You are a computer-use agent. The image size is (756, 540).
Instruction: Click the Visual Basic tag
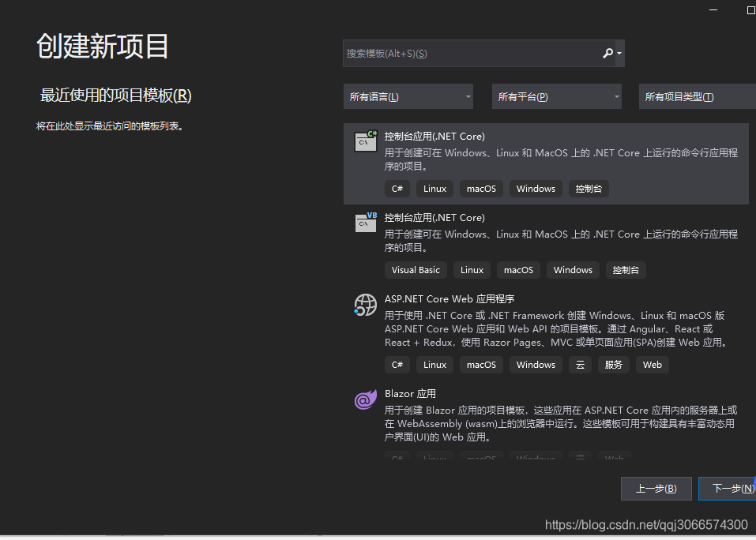point(416,270)
